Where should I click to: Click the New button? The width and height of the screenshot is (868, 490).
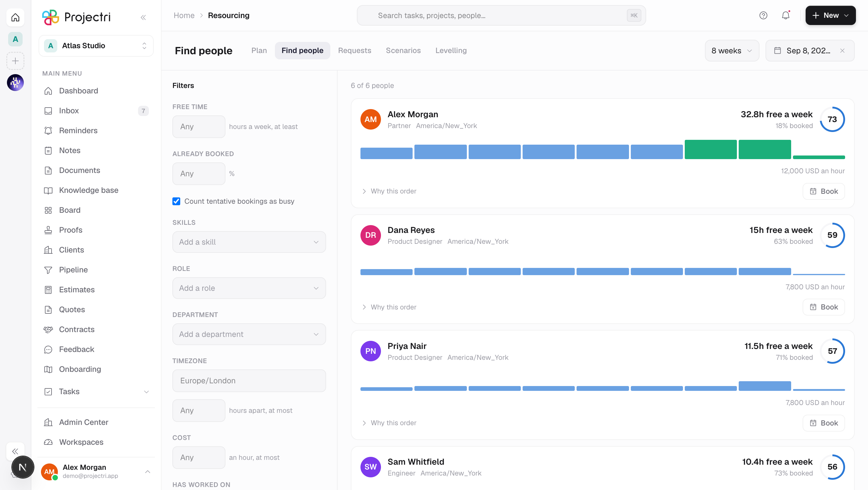(x=830, y=15)
